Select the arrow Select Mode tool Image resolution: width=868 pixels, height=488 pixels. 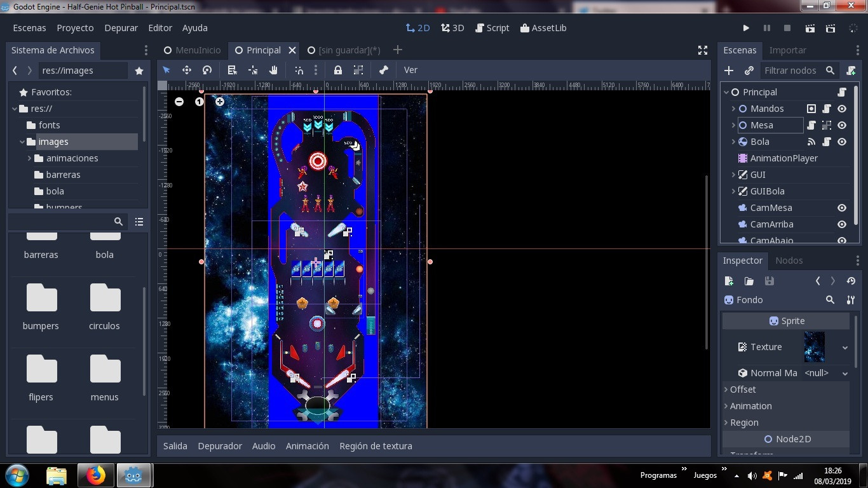pyautogui.click(x=166, y=70)
